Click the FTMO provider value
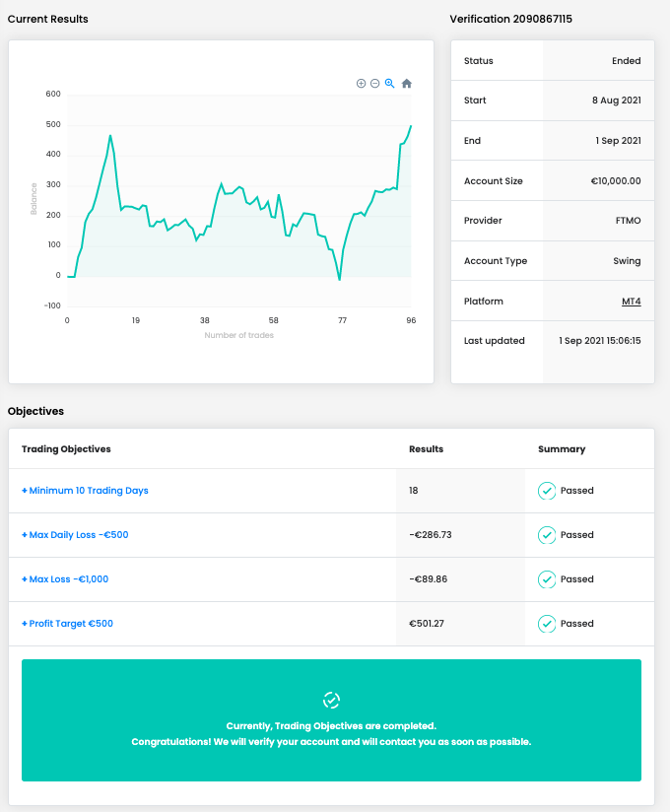The width and height of the screenshot is (670, 812). [x=628, y=221]
